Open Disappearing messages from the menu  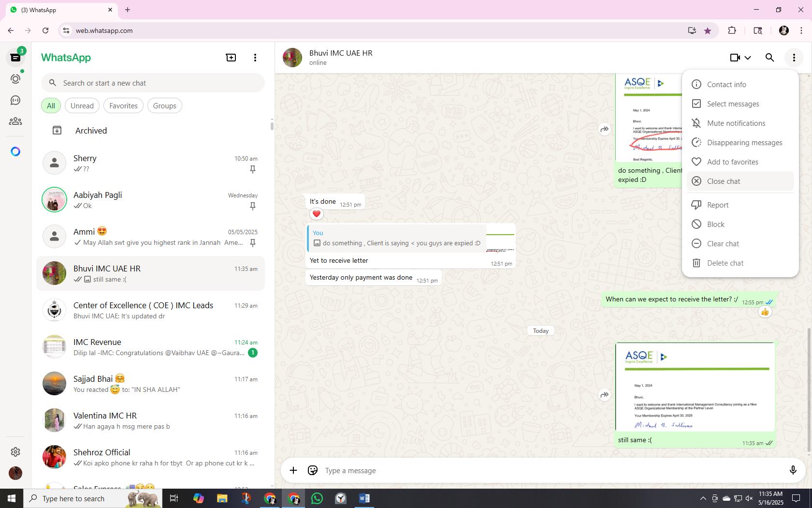[x=740, y=142]
